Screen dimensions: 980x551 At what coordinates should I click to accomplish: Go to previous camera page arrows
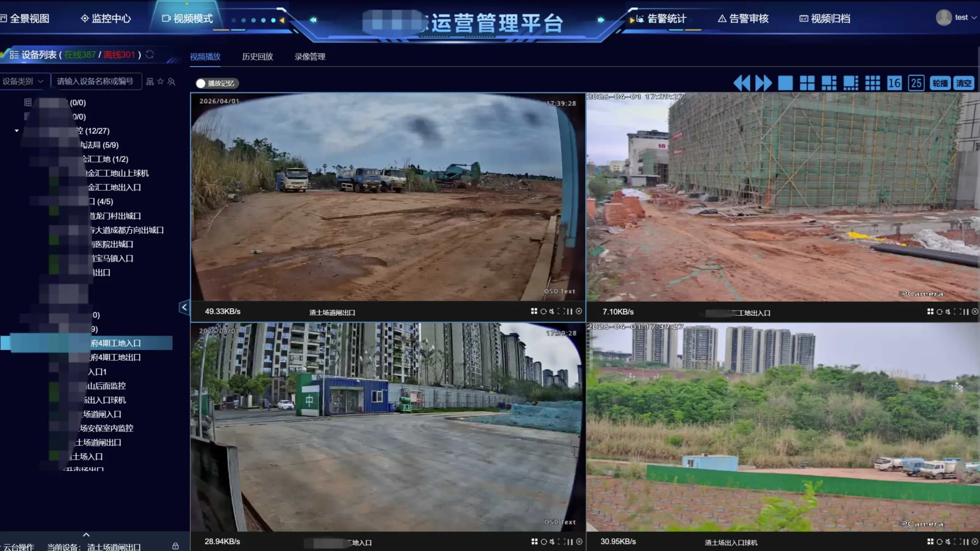coord(742,83)
